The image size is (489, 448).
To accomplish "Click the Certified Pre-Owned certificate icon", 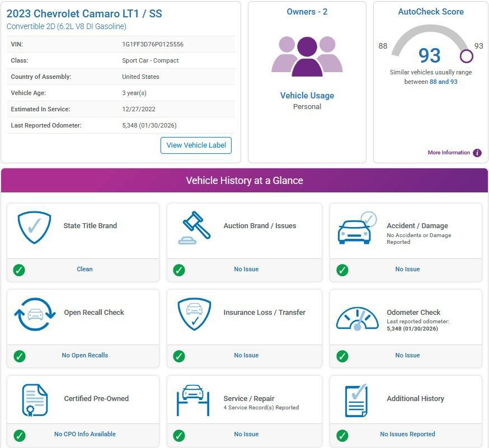I will click(35, 400).
